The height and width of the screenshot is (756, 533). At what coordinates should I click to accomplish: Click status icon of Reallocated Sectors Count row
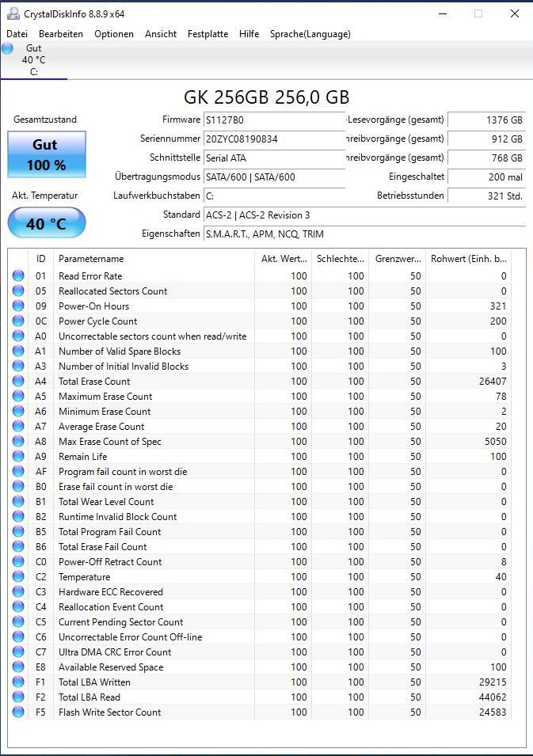pos(18,291)
